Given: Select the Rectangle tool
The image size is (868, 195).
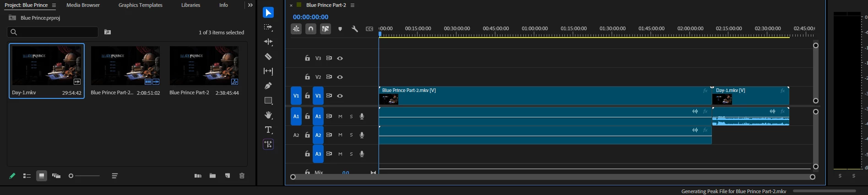Looking at the screenshot, I should coord(268,100).
